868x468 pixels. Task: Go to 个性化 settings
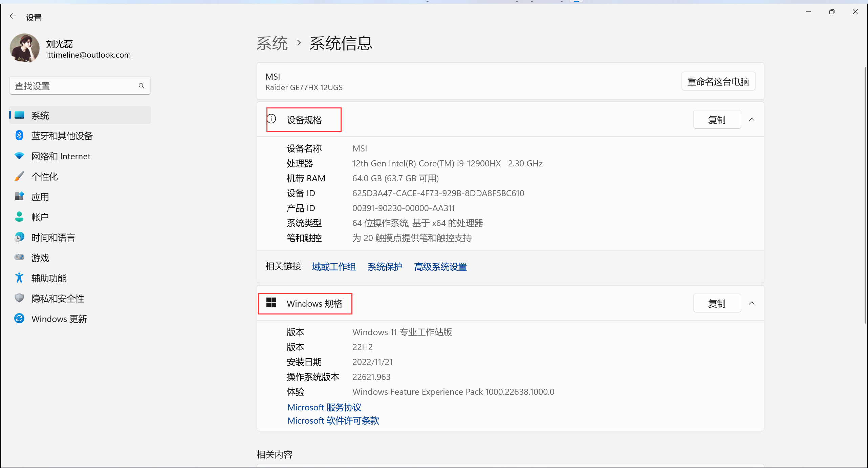(80, 176)
